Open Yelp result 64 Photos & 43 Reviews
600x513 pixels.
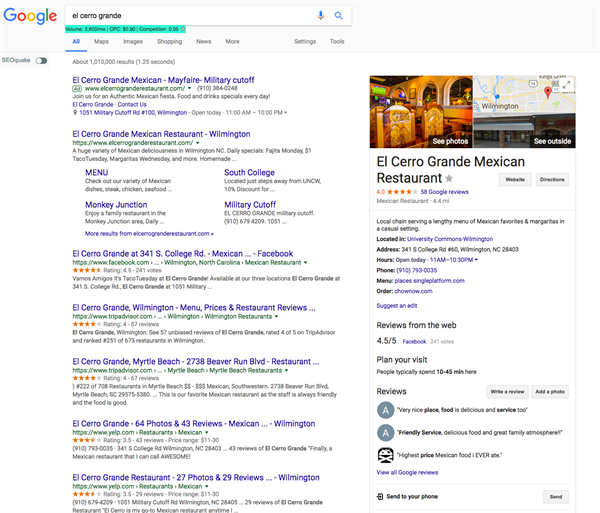(194, 423)
